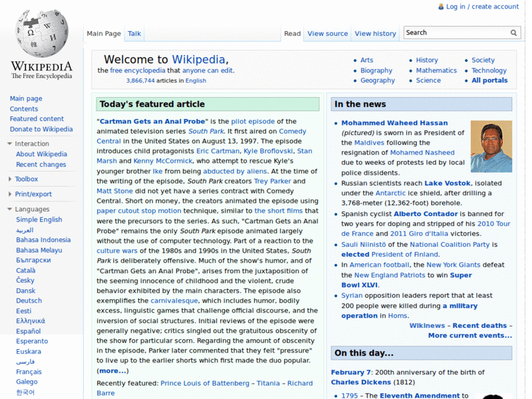Open the Charles Dickens link

361,382
